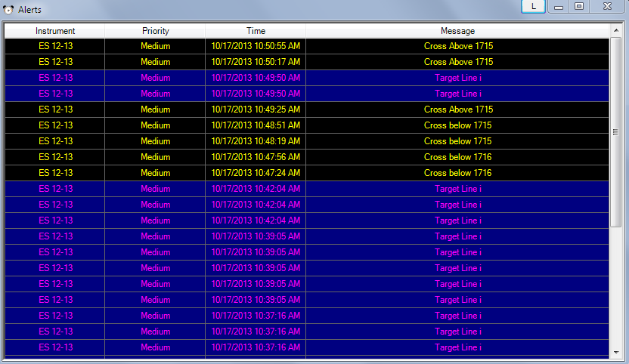Click Cross below 1715 message at 10:48:51
The height and width of the screenshot is (364, 629).
click(457, 125)
